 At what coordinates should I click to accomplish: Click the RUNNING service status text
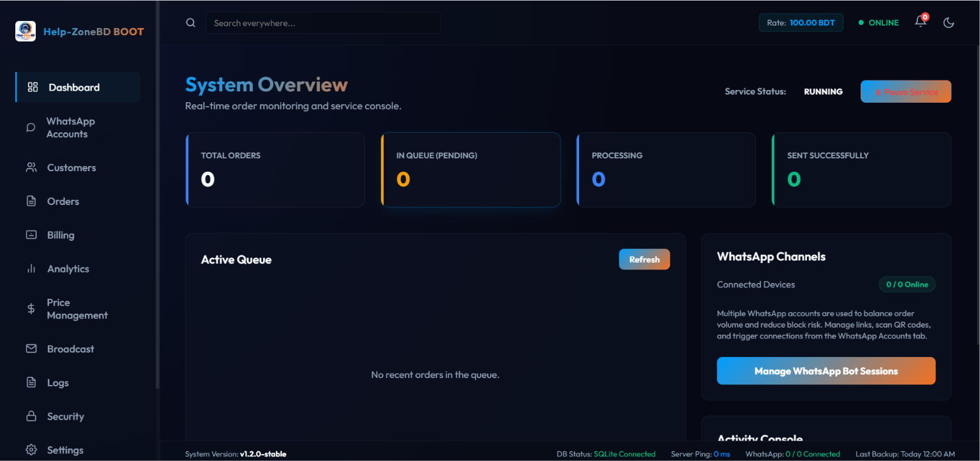[823, 91]
